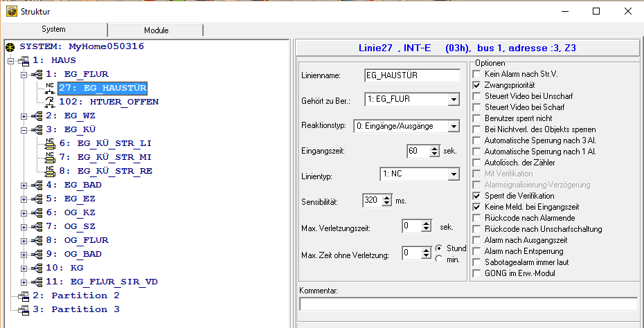
Task: Increase the Eingangszeit value with up arrow
Action: tap(435, 147)
